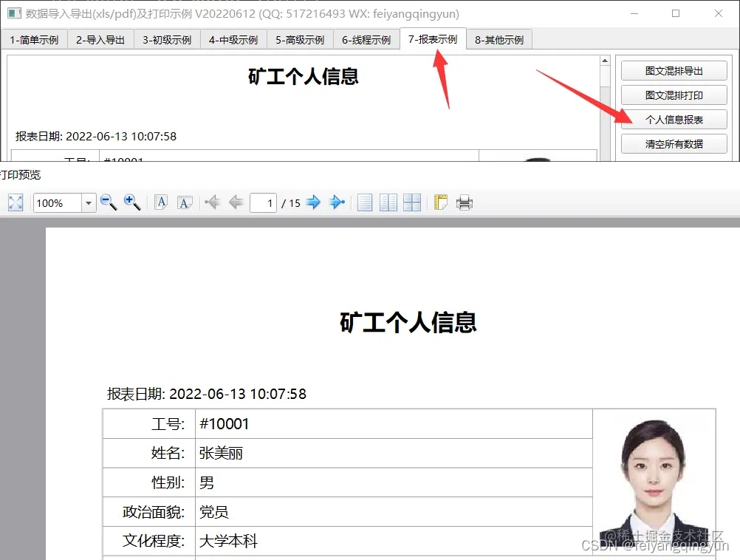Screen dimensions: 740x560
Task: Enable two-page side-by-side view
Action: [388, 202]
